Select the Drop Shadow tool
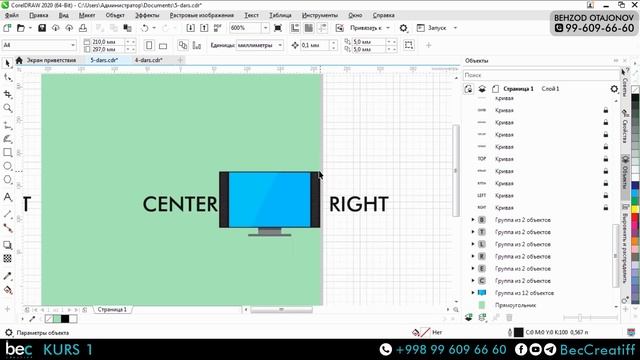640x360 pixels. click(7, 245)
